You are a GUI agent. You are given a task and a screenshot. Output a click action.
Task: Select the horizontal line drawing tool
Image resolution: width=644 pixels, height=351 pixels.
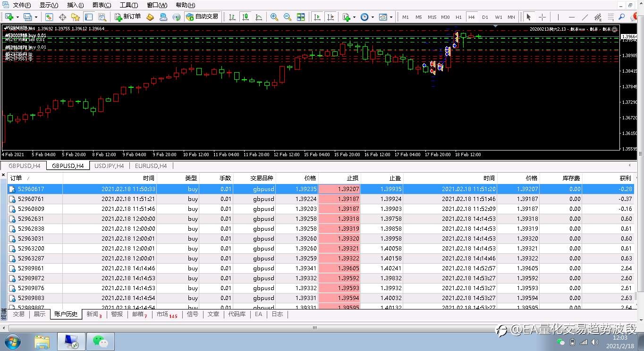(571, 17)
